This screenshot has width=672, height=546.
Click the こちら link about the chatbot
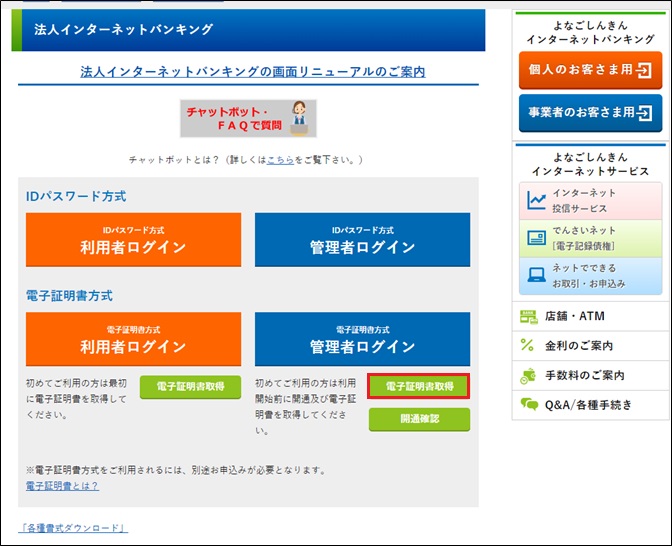280,160
